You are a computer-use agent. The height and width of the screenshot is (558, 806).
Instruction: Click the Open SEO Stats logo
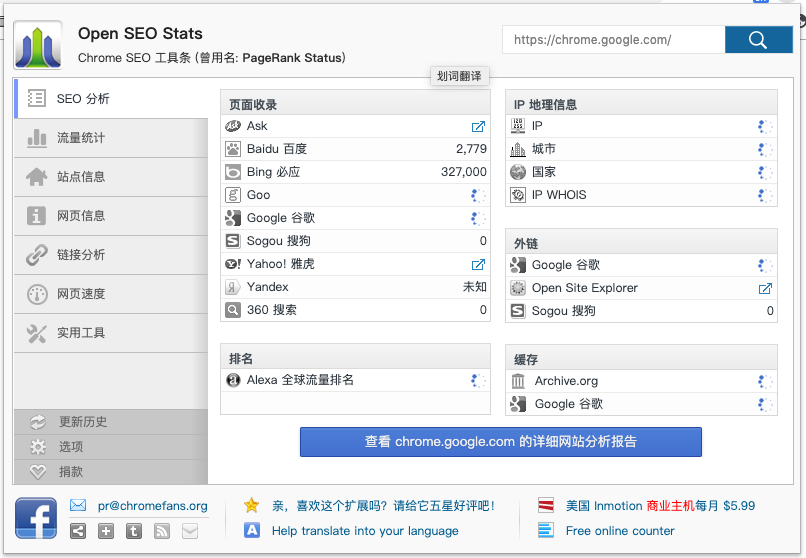pyautogui.click(x=38, y=45)
